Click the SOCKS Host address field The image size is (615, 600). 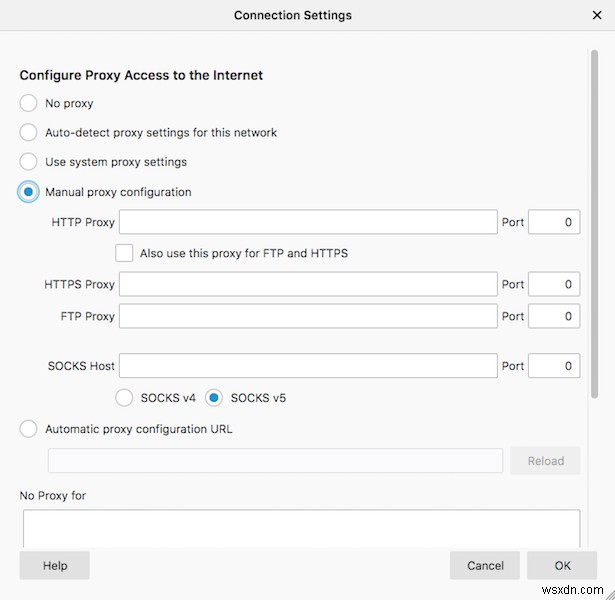(308, 366)
